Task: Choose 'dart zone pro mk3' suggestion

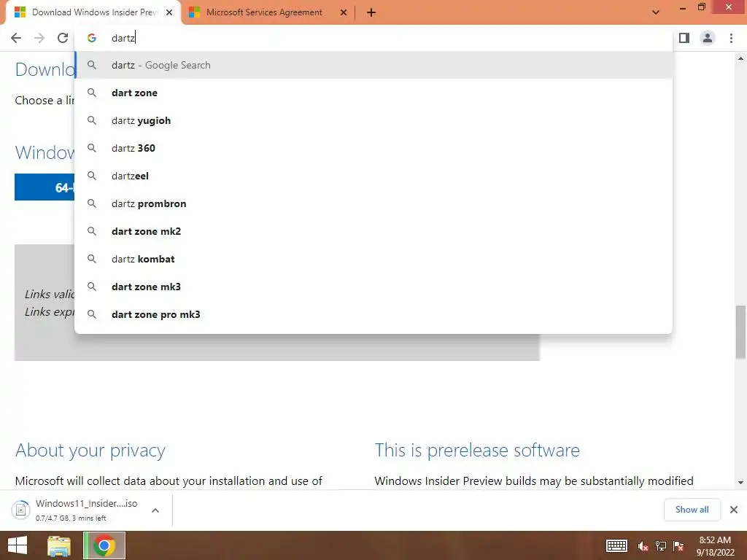Action: tap(374, 314)
